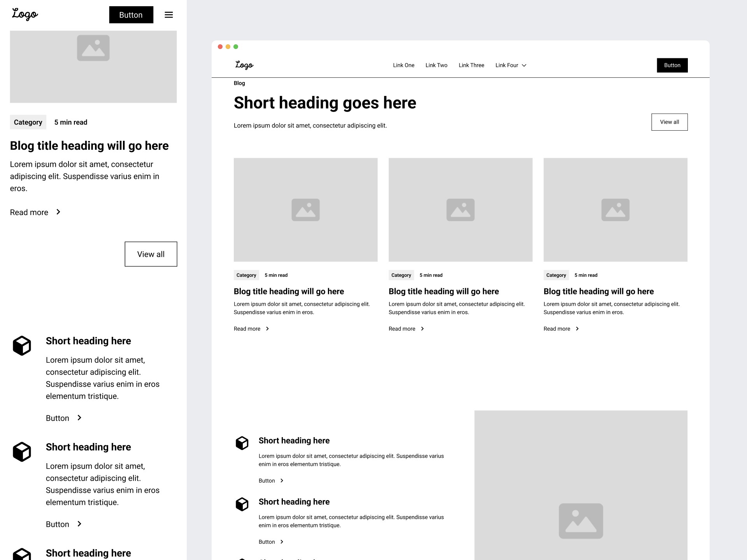Click the desktop View all button
Image resolution: width=747 pixels, height=560 pixels.
point(669,122)
